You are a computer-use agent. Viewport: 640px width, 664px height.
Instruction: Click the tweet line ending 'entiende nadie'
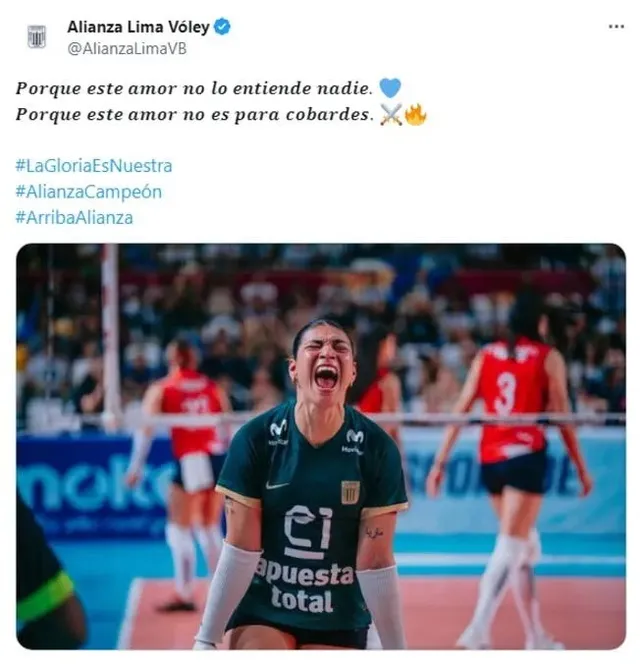pos(194,89)
